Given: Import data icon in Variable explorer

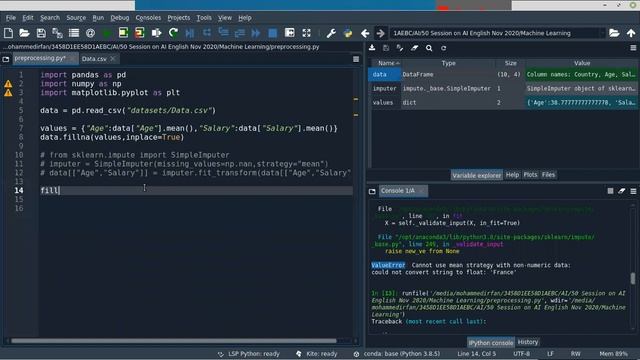Looking at the screenshot, I should (372, 48).
